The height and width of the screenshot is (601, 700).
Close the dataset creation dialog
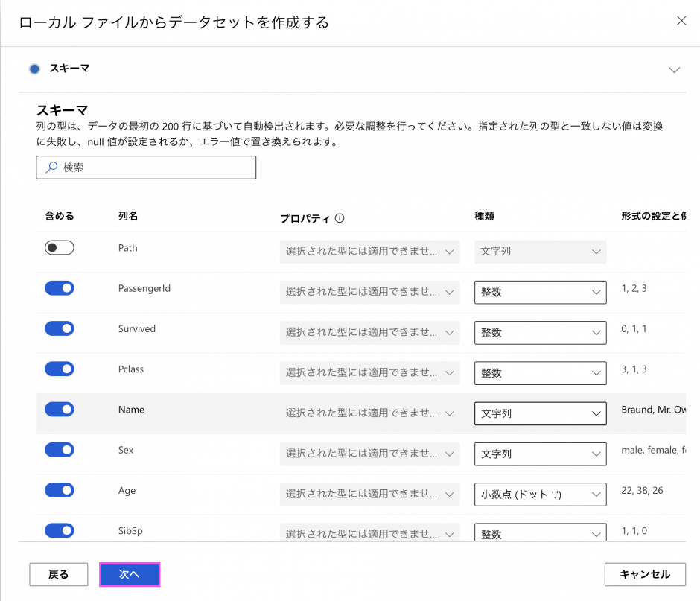click(681, 21)
